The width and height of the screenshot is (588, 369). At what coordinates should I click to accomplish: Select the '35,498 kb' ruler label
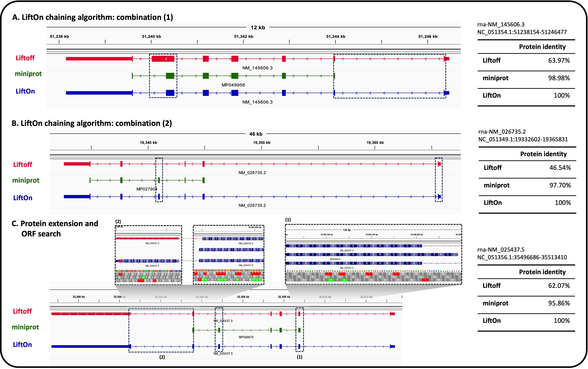(x=79, y=297)
